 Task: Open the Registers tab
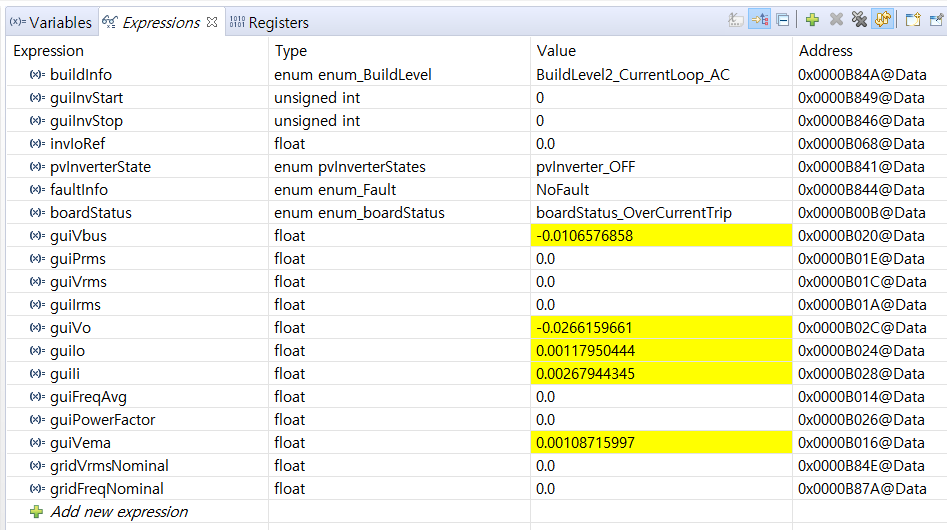click(x=270, y=22)
